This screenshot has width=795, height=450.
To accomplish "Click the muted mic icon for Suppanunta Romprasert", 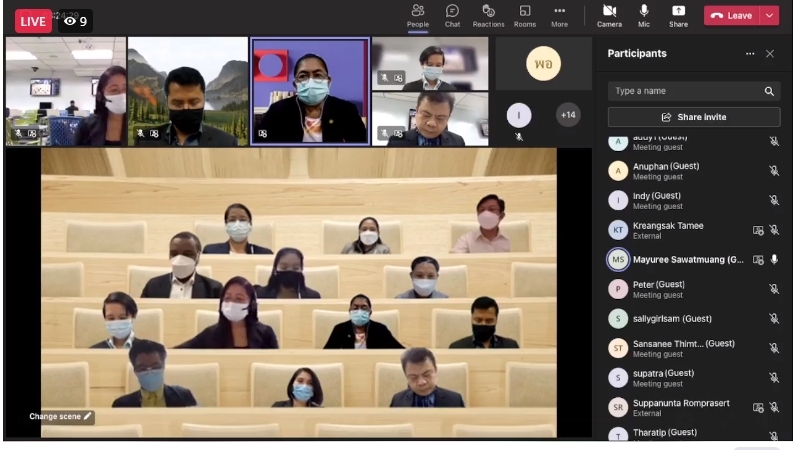I will [774, 407].
